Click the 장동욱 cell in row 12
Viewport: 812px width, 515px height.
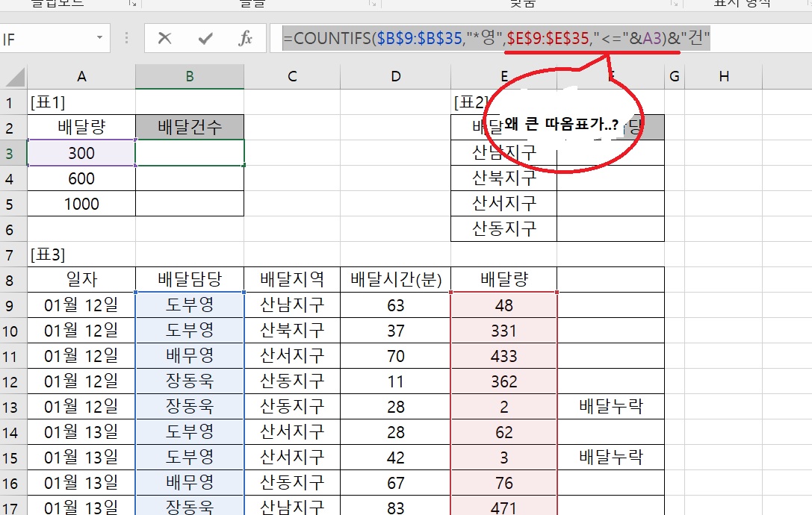[x=190, y=381]
